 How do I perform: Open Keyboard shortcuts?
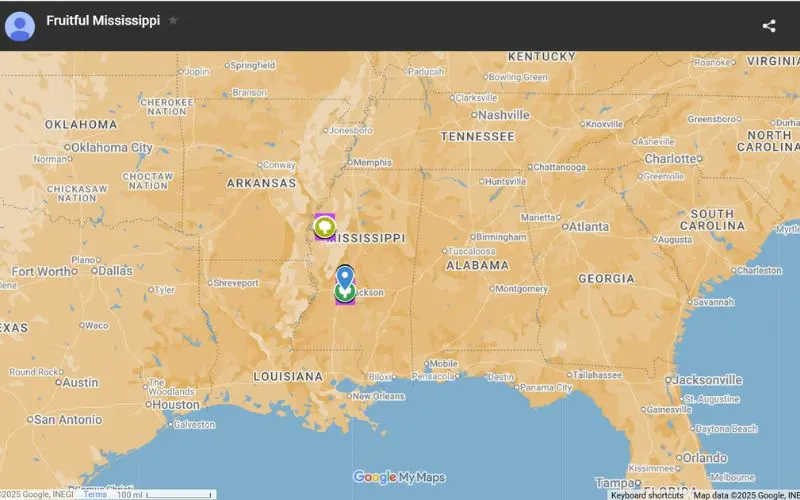point(647,494)
